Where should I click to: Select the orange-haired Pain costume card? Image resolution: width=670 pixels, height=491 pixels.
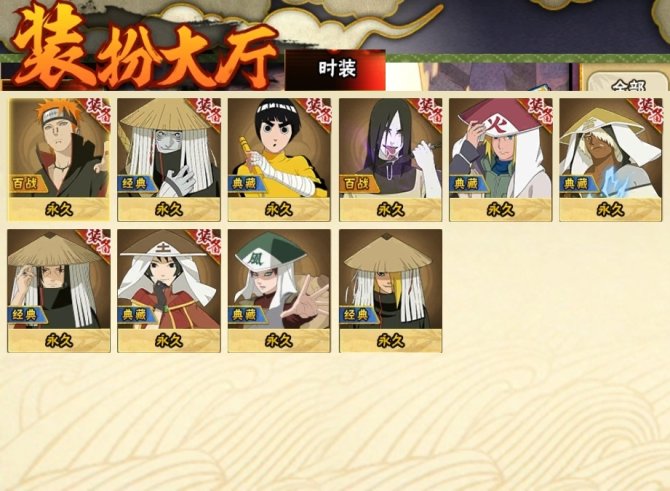point(59,159)
